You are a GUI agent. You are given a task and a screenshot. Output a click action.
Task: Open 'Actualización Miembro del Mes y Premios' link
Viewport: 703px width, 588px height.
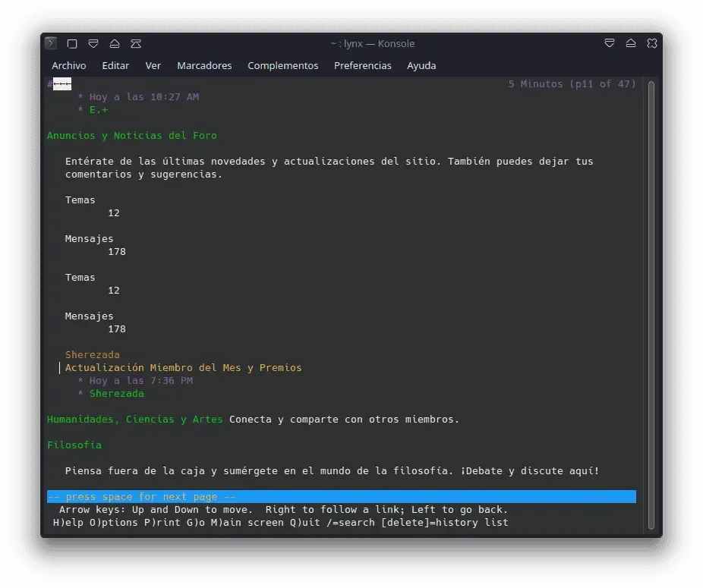point(184,367)
